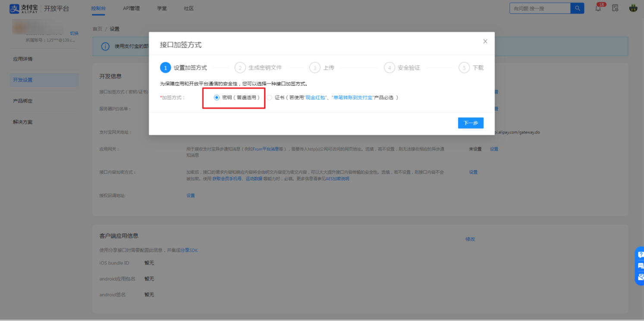
Task: Open the 获取会员手机号 link
Action: (x=227, y=179)
